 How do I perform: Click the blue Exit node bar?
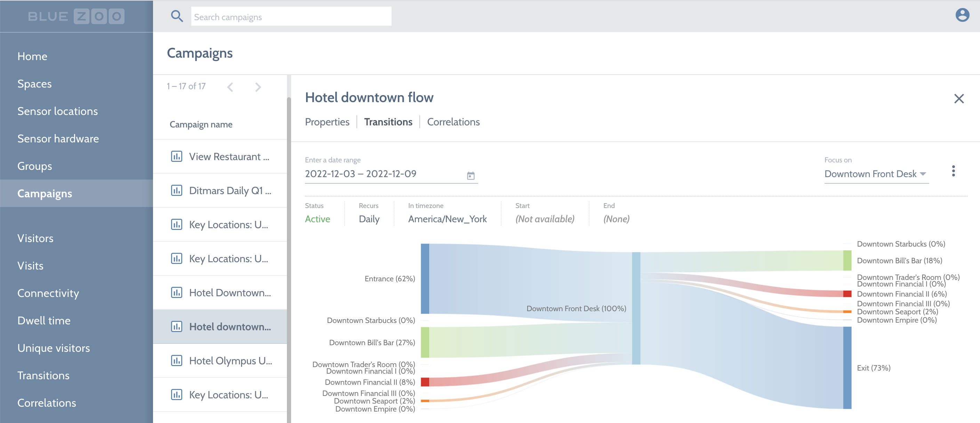coord(847,367)
